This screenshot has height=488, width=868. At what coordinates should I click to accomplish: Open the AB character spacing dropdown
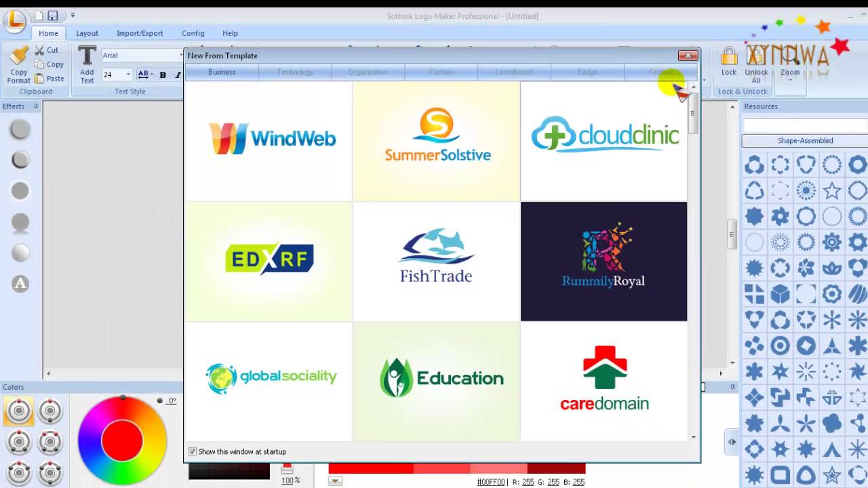pos(145,75)
